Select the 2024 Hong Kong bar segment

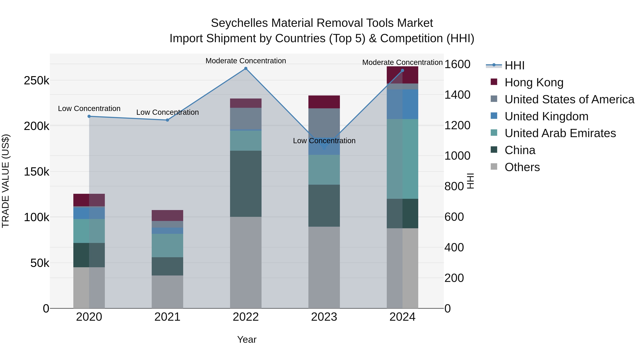click(x=402, y=75)
